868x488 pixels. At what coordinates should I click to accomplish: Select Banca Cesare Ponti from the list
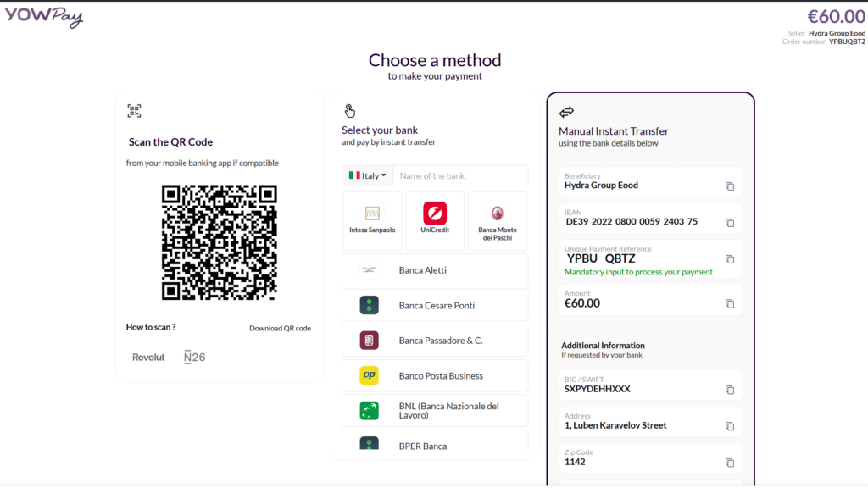[x=435, y=305]
